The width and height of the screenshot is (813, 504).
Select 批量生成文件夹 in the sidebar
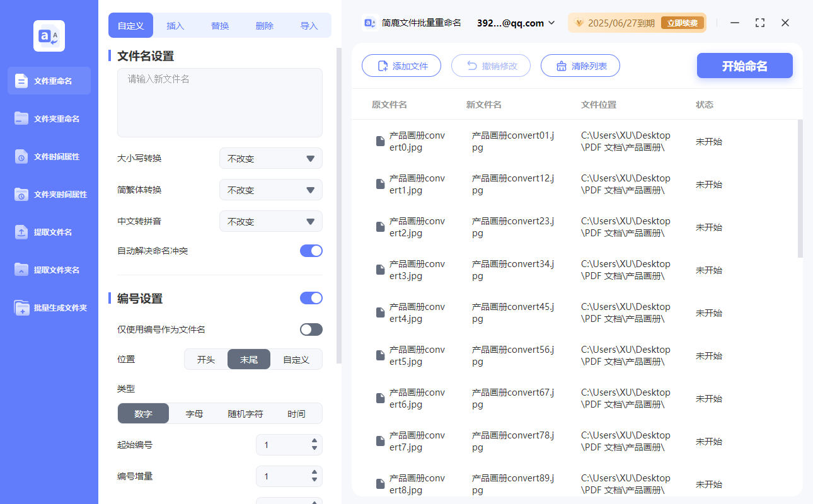click(49, 307)
